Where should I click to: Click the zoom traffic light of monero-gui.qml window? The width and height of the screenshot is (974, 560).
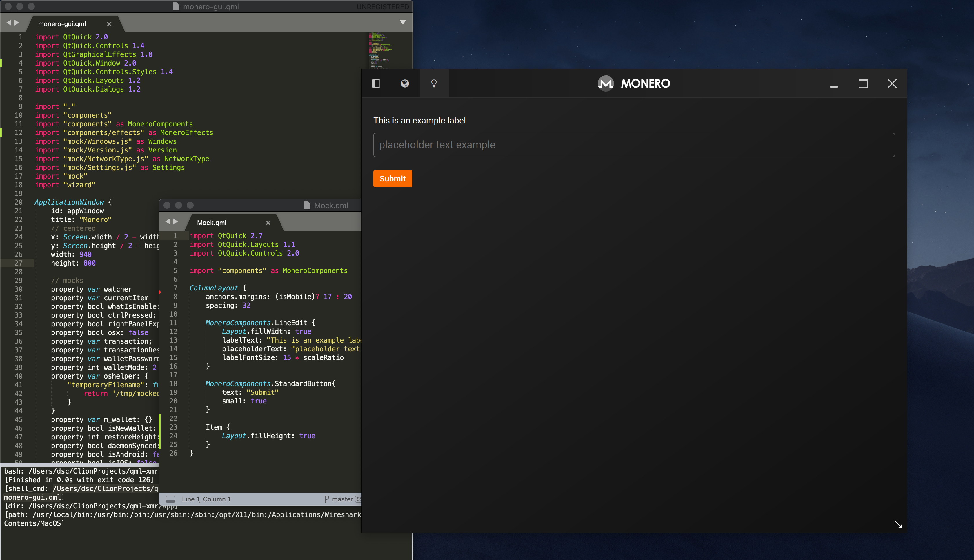click(x=32, y=6)
